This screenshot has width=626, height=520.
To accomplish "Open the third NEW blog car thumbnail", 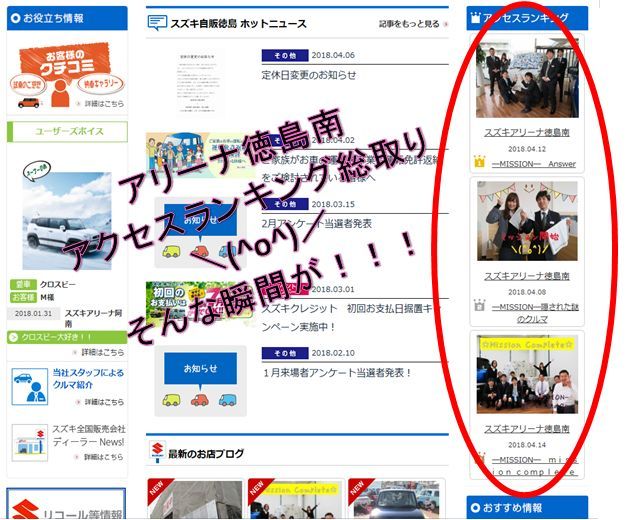I will point(396,499).
